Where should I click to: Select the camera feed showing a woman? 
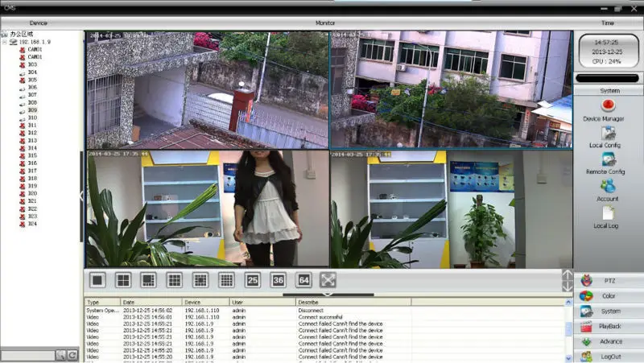click(208, 209)
